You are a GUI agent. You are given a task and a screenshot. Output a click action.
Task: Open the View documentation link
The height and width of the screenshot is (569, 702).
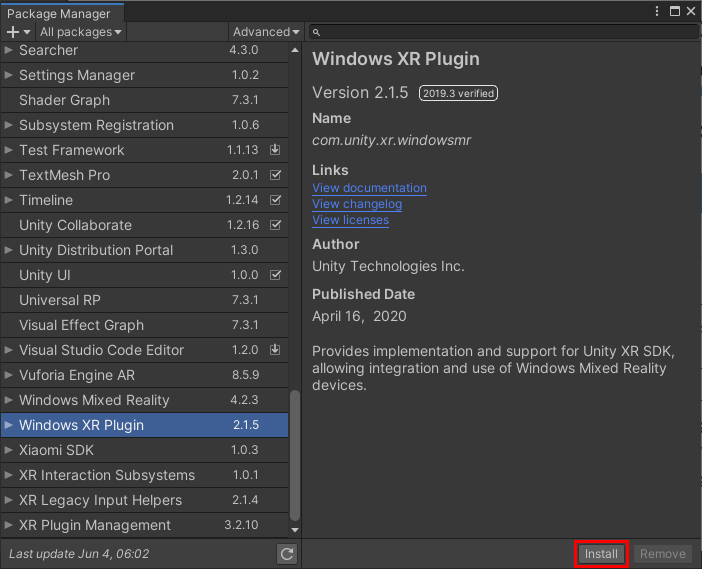point(369,188)
